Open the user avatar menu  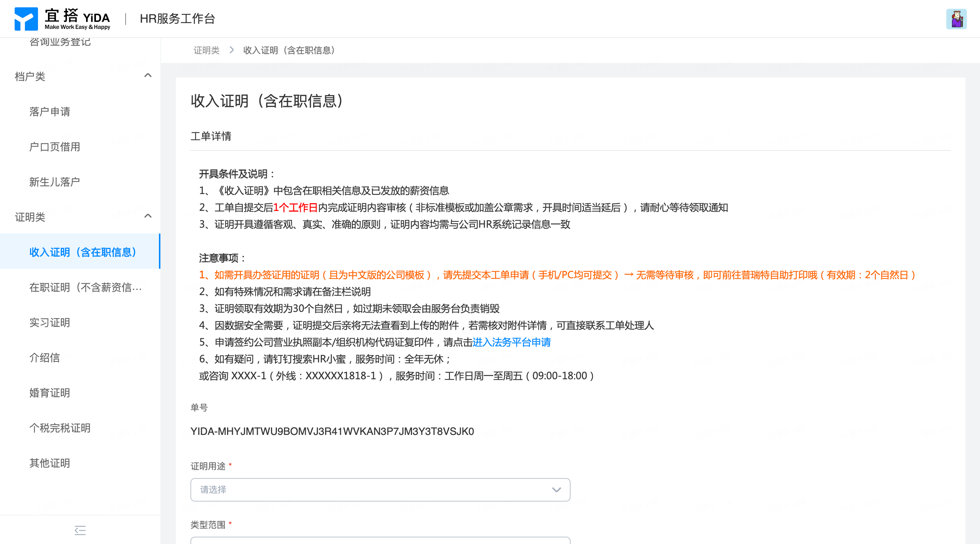(956, 19)
